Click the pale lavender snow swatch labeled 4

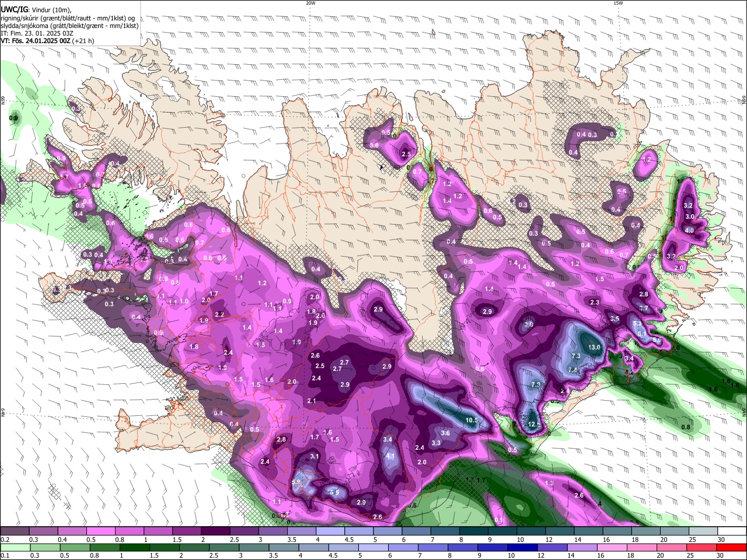pos(330,531)
